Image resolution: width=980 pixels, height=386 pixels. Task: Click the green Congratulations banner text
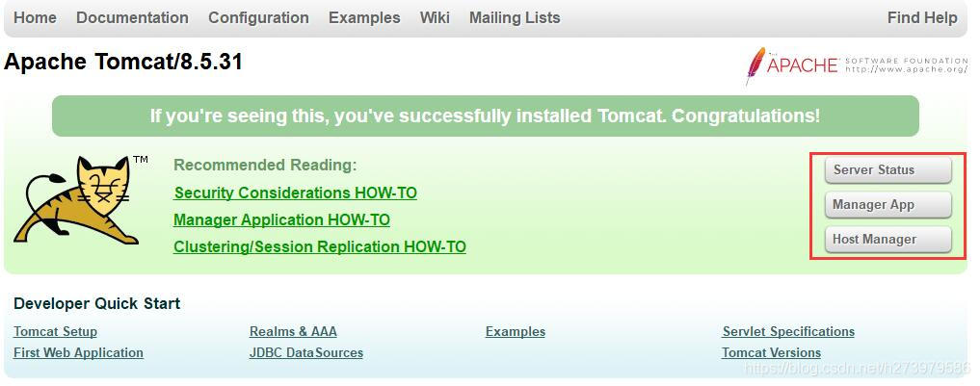click(485, 116)
